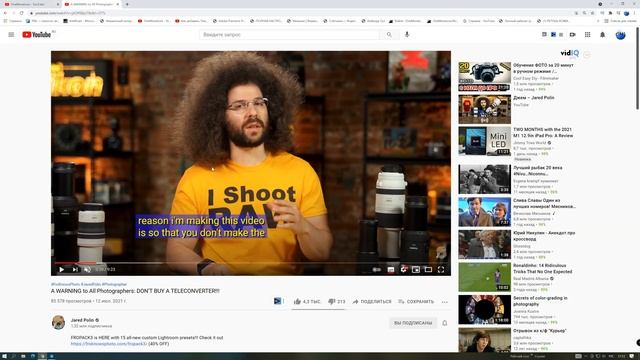The image size is (640, 360).
Task: Open Слава Славы video title
Action: 544,203
